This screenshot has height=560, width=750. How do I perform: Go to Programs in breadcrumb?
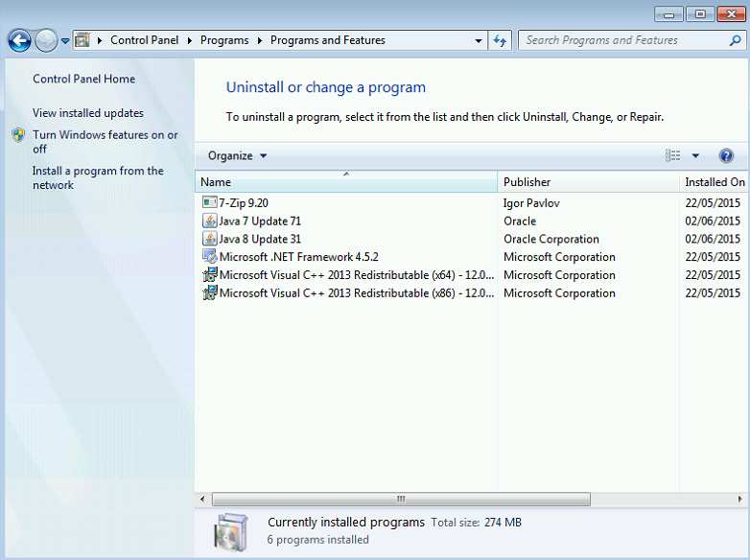(x=224, y=40)
